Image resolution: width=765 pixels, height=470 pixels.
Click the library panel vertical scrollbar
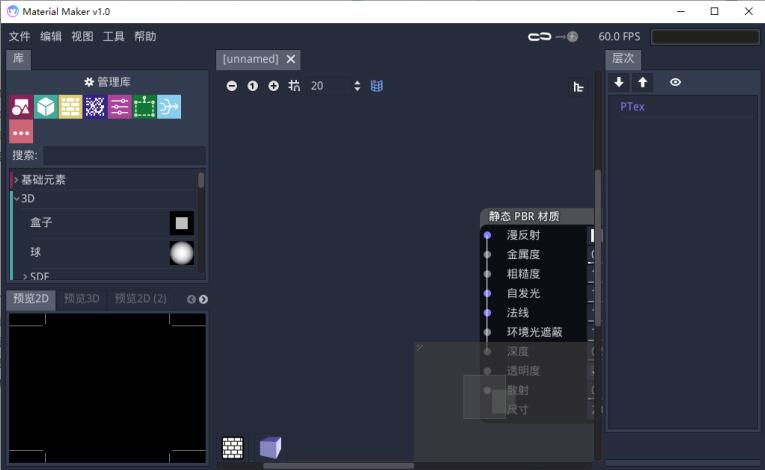click(201, 181)
